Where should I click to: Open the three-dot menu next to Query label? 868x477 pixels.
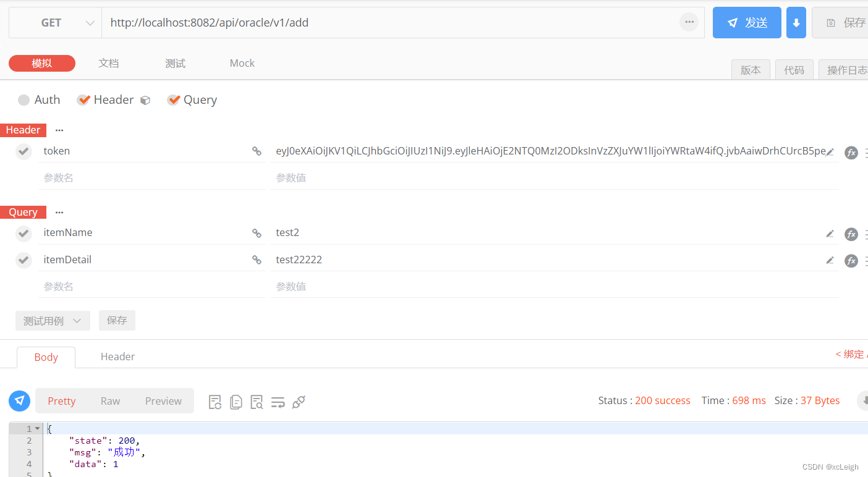59,212
